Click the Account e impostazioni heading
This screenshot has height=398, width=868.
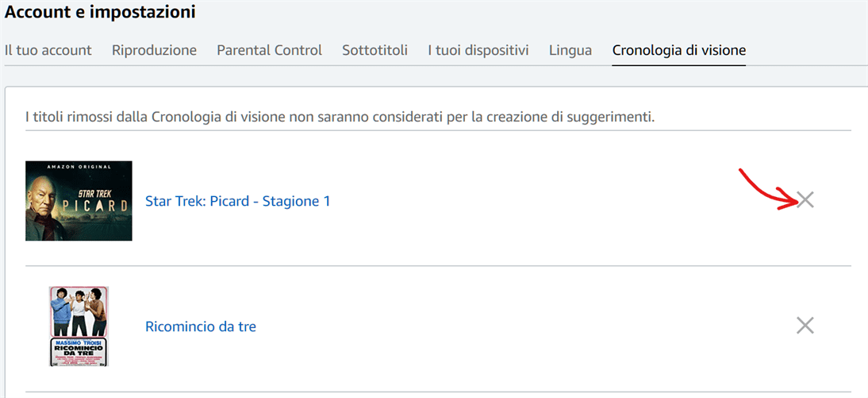click(x=100, y=12)
